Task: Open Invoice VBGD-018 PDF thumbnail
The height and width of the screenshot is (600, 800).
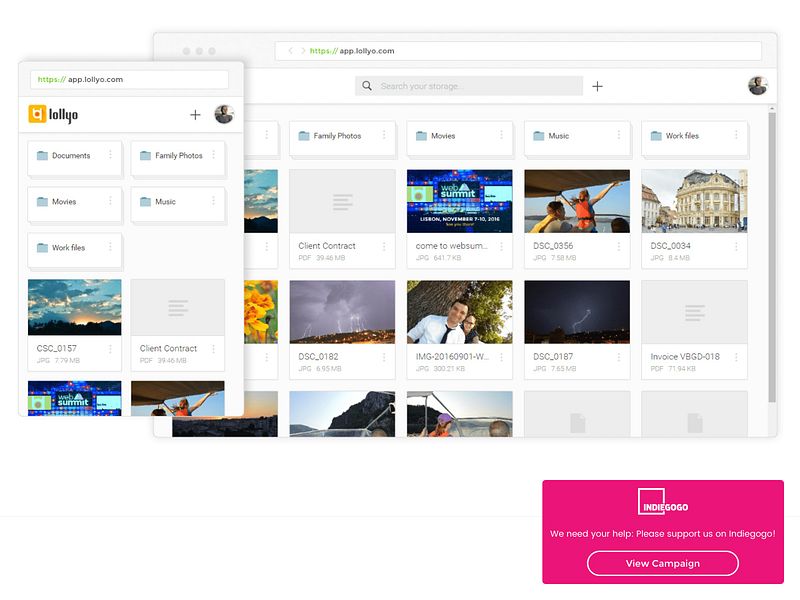Action: (694, 312)
